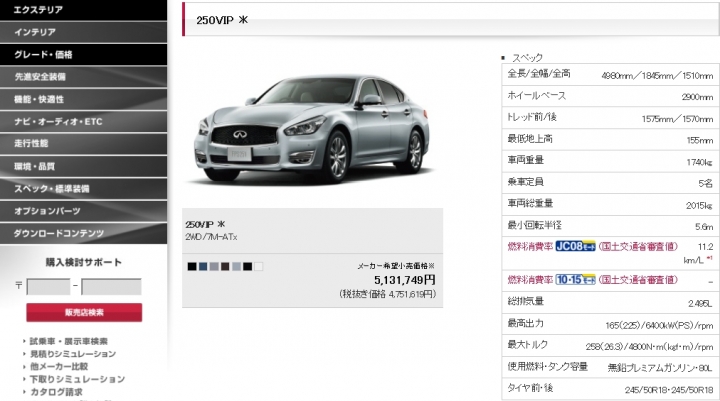Go to 走行性能 section
Screen dimensions: 720x401
click(x=84, y=144)
